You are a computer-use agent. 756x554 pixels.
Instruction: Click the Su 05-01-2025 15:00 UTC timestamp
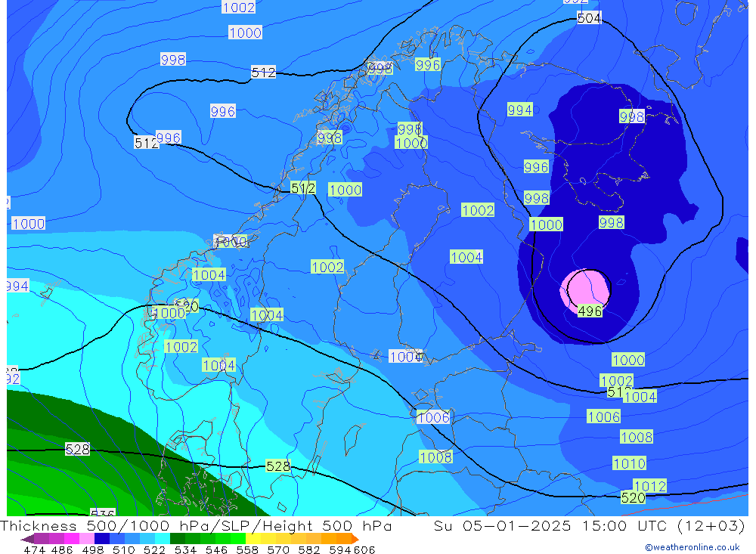pyautogui.click(x=590, y=527)
